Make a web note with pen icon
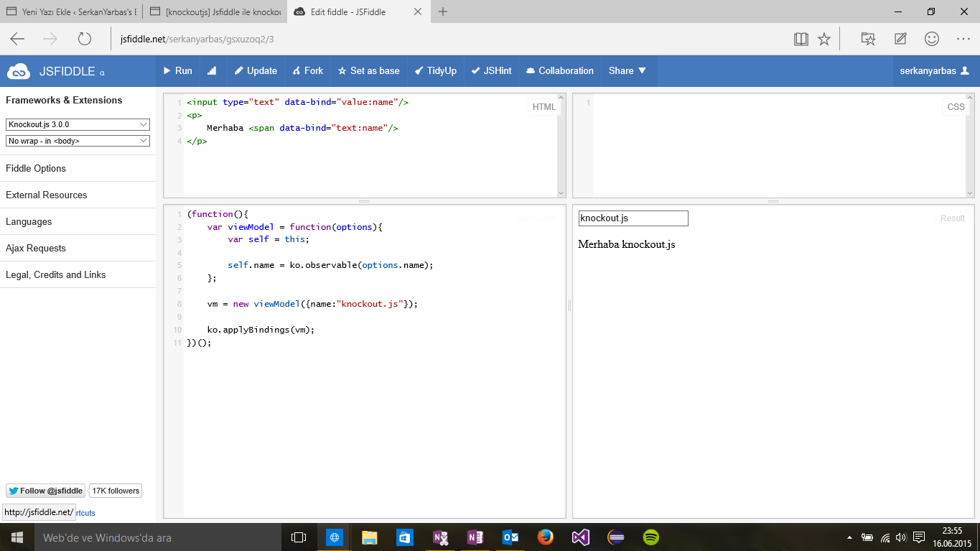The height and width of the screenshot is (551, 980). tap(900, 39)
